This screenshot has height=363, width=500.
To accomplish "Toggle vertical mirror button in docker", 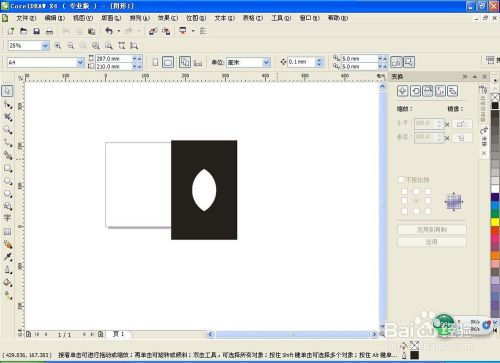I will 462,137.
